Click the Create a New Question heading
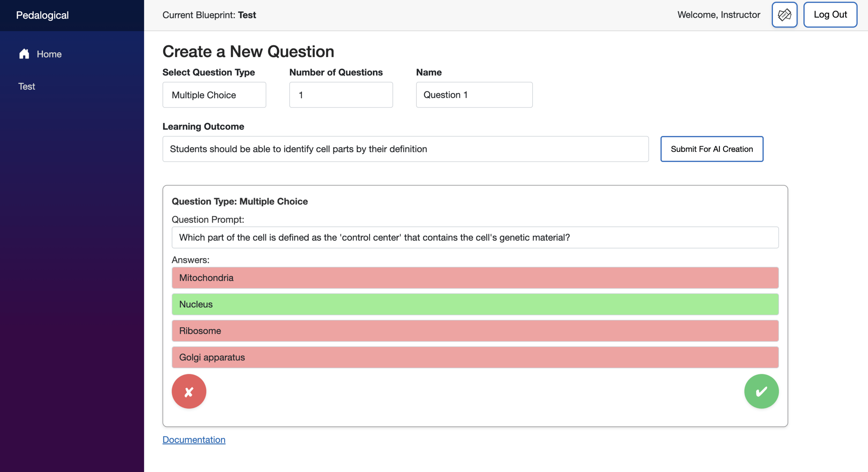Image resolution: width=868 pixels, height=472 pixels. point(248,51)
